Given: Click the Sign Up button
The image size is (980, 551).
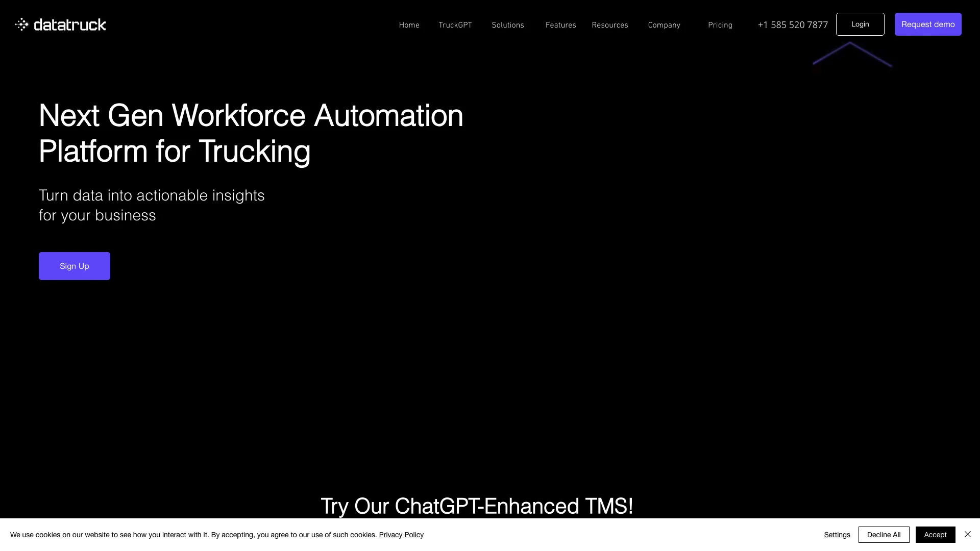Looking at the screenshot, I should coord(74,266).
